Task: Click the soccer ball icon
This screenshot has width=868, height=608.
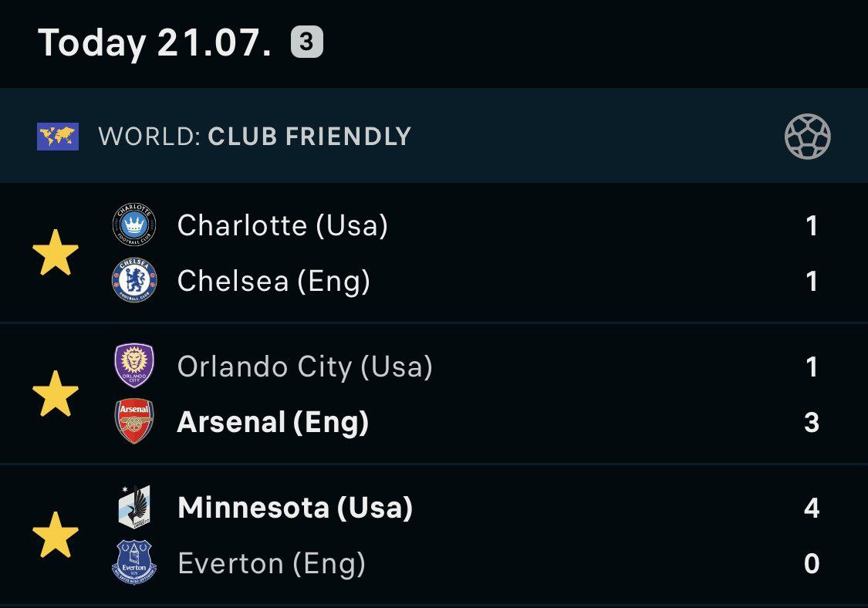Action: tap(807, 137)
